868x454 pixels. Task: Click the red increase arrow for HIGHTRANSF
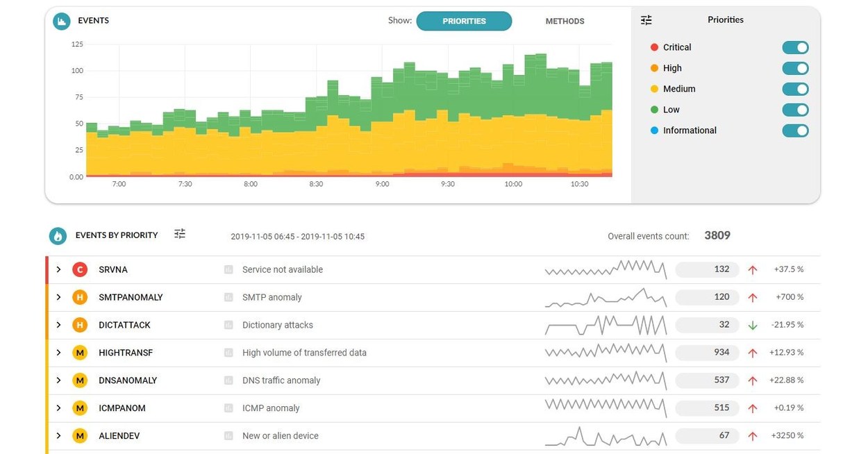pos(752,353)
